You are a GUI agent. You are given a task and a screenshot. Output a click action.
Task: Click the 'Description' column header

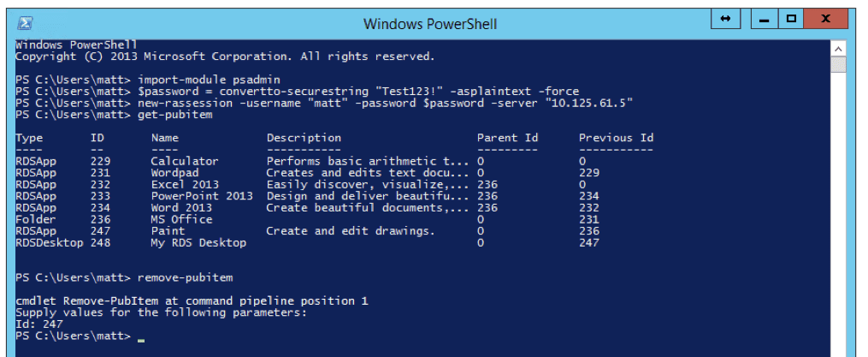[x=304, y=138]
